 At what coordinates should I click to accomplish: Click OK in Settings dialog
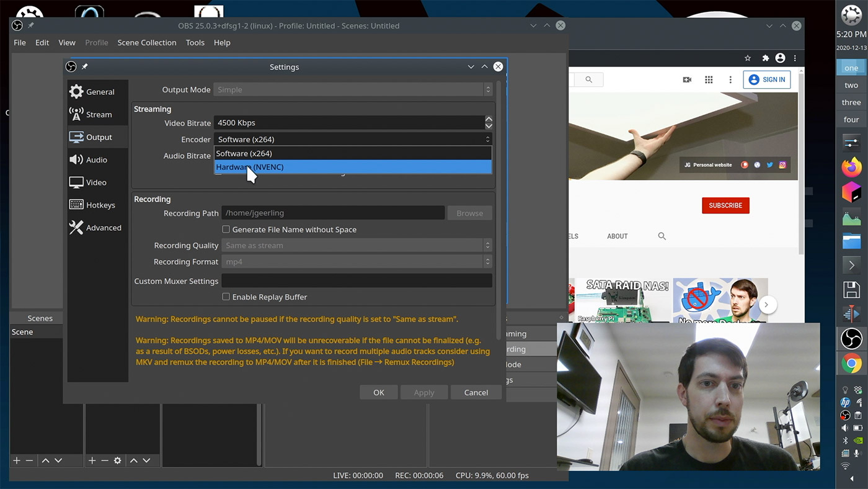pyautogui.click(x=379, y=392)
